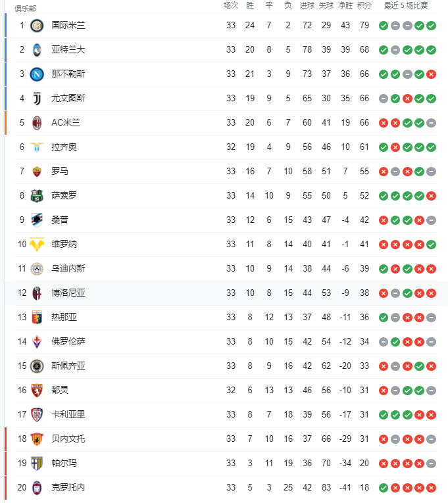The width and height of the screenshot is (448, 503).
Task: Click the Roma (罗马) club crest
Action: pos(37,172)
